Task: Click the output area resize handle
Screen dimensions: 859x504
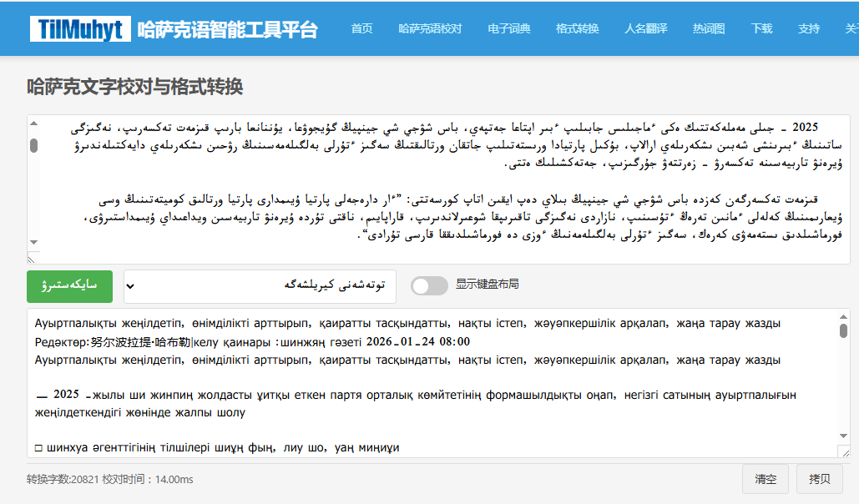Action: 844,451
